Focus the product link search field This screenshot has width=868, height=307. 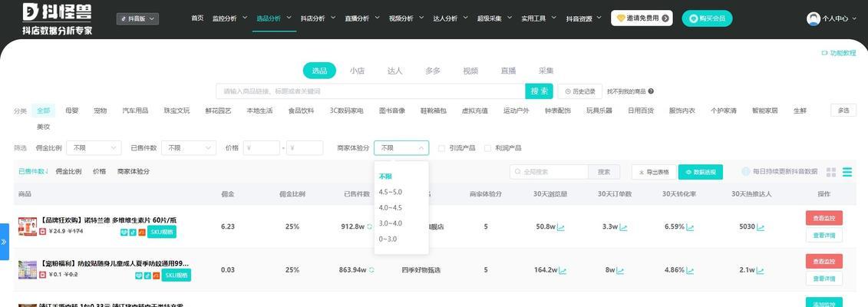[371, 91]
